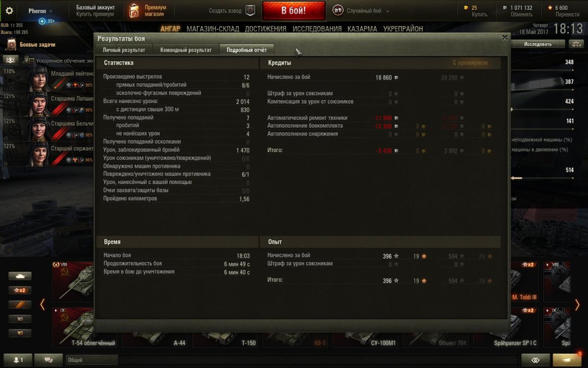This screenshot has height=368, width=588.
Task: Open the Исследования menu item
Action: [x=317, y=29]
